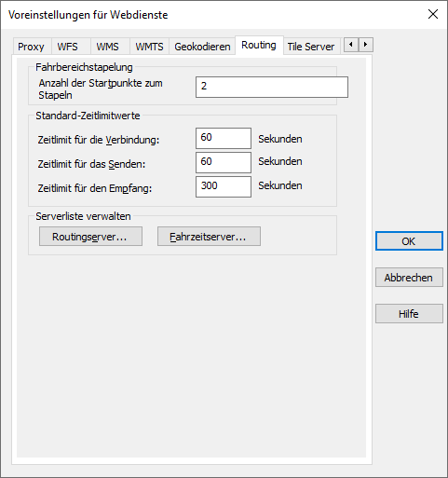Click the dialog title 'Voreinstellungen für Webdienste'
Screen dimensions: 448x478
click(x=88, y=15)
